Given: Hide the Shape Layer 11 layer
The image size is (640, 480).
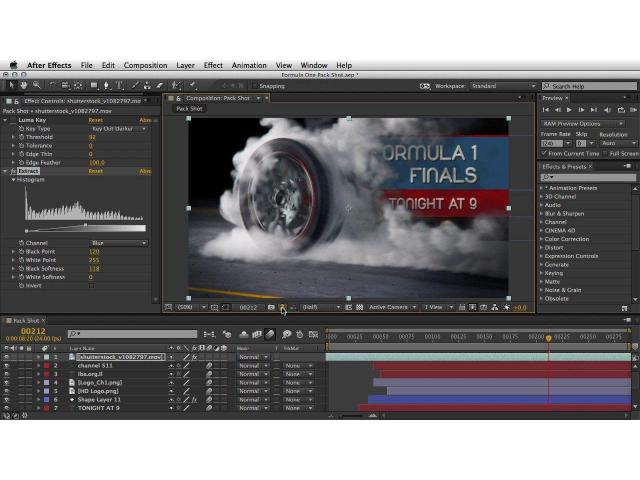Looking at the screenshot, I should pyautogui.click(x=6, y=400).
